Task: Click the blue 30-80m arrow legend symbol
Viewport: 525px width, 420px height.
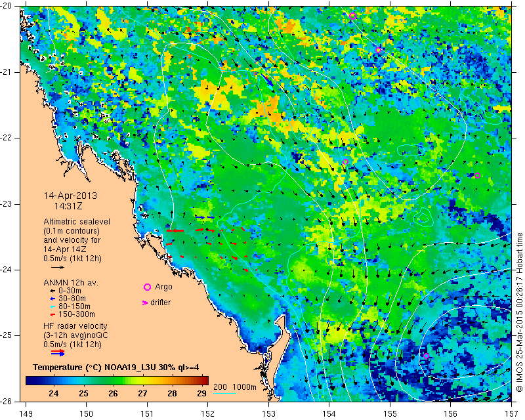Action: coord(52,299)
